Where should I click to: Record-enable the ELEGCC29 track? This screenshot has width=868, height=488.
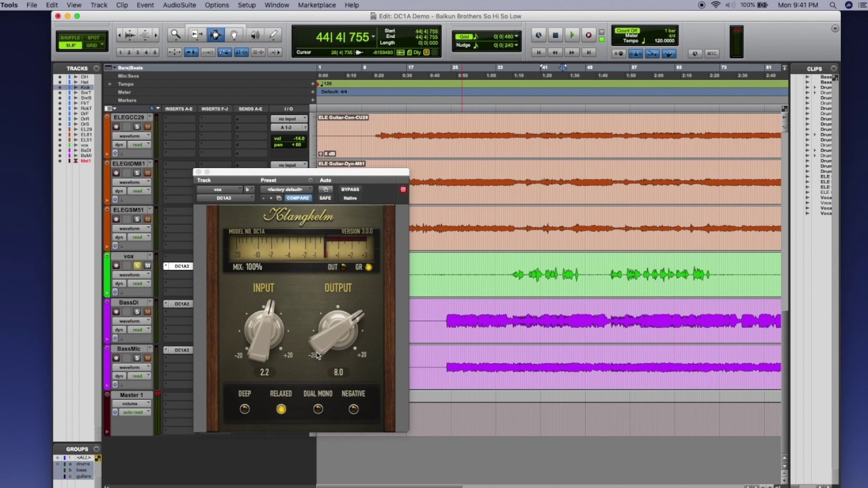point(116,127)
